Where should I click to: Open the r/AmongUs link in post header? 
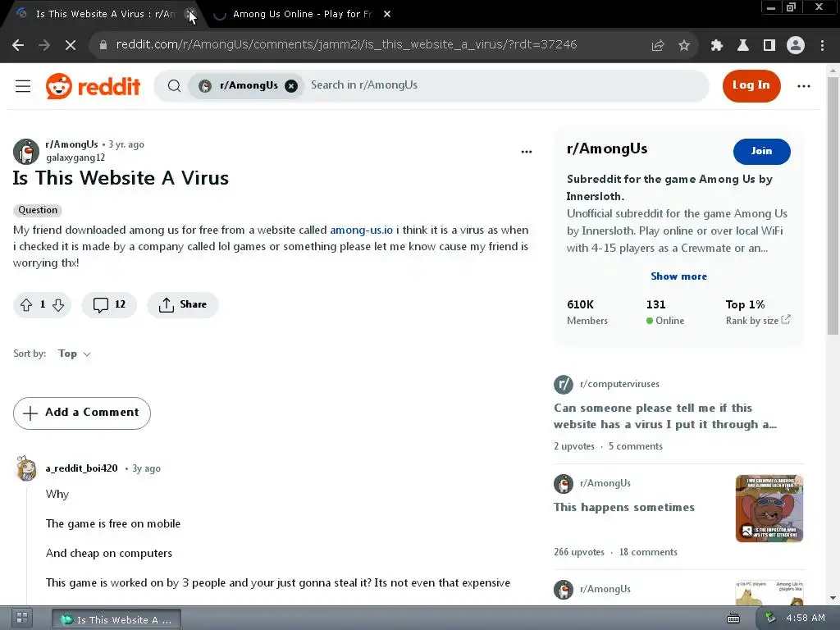coord(72,144)
